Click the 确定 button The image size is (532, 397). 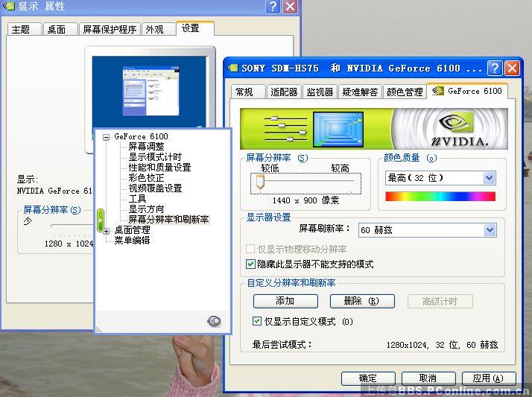pyautogui.click(x=368, y=378)
